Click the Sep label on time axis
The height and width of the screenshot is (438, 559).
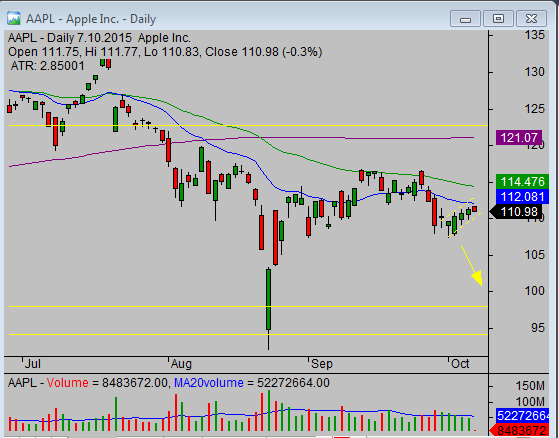[x=322, y=364]
